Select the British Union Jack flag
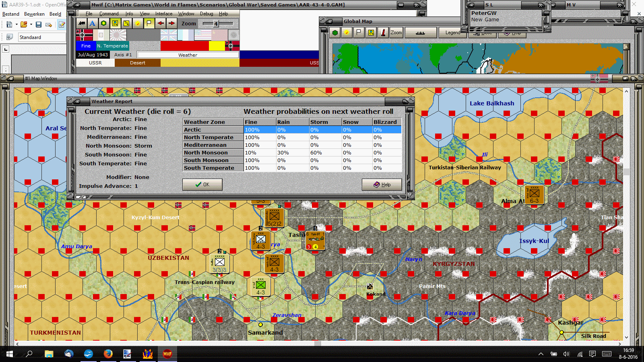This screenshot has width=644, height=362. click(x=169, y=35)
